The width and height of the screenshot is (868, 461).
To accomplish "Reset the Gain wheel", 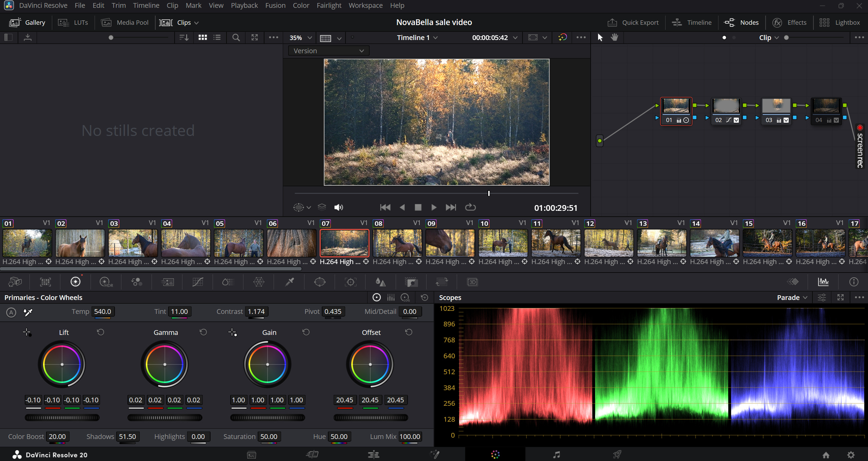I will [x=306, y=332].
